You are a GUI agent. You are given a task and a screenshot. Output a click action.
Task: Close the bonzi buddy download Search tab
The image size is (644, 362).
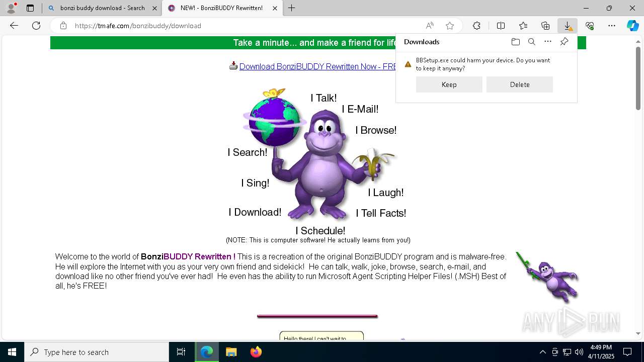154,8
